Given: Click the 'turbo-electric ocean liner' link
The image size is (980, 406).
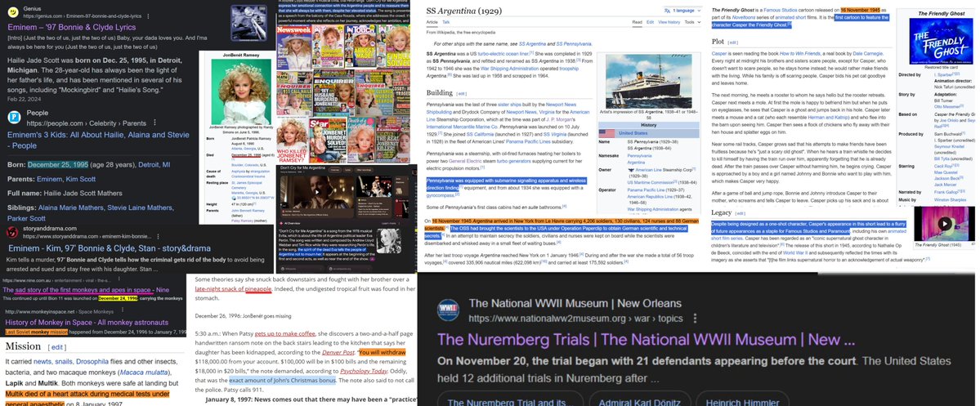Looking at the screenshot, I should click(503, 54).
